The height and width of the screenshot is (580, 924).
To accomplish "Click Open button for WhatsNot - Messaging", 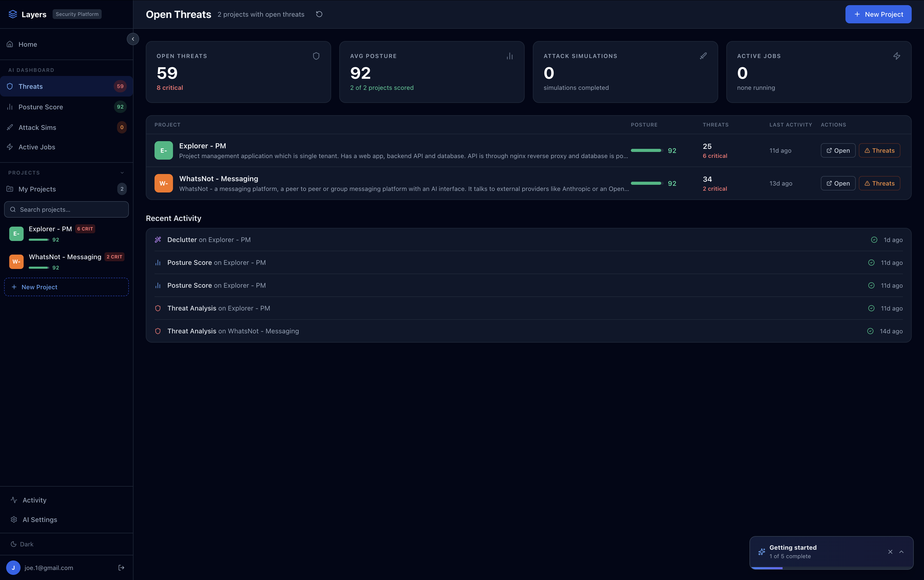I will pos(838,183).
